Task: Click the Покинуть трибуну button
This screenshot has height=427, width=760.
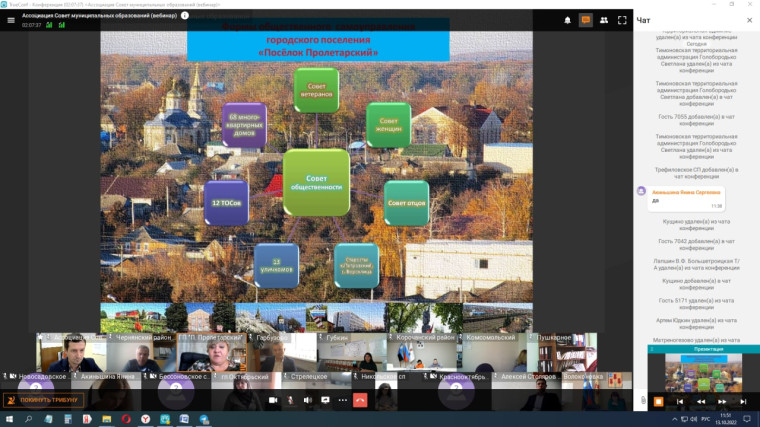Action: (x=43, y=400)
